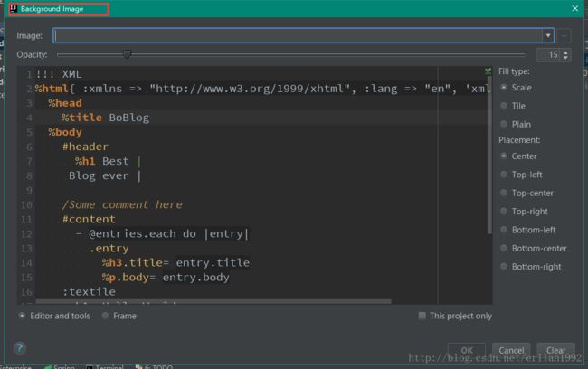Click the vertical scrollbar in the code preview

[489, 154]
